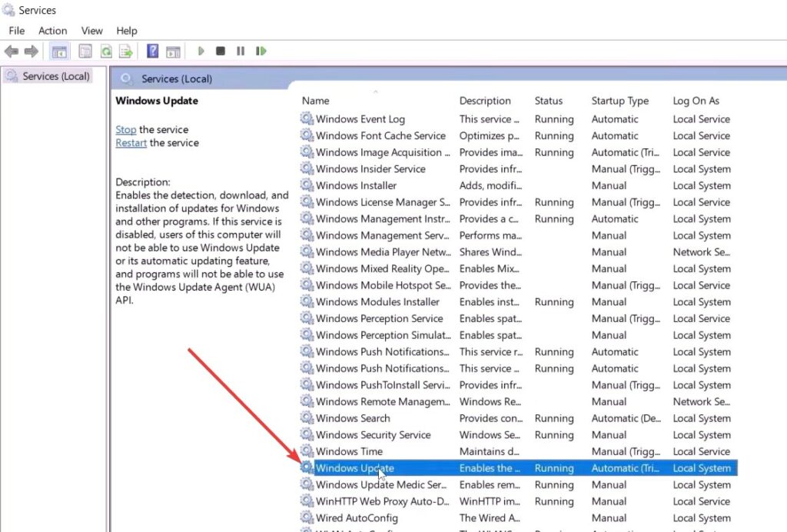This screenshot has width=787, height=532.
Task: Click the Services (Local) pane header
Action: [177, 78]
